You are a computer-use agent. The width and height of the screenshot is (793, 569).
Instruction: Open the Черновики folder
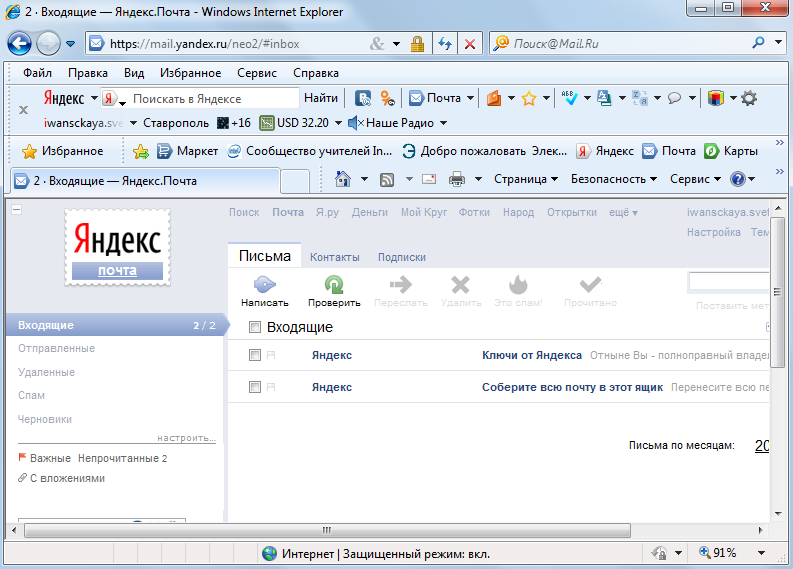coord(45,419)
